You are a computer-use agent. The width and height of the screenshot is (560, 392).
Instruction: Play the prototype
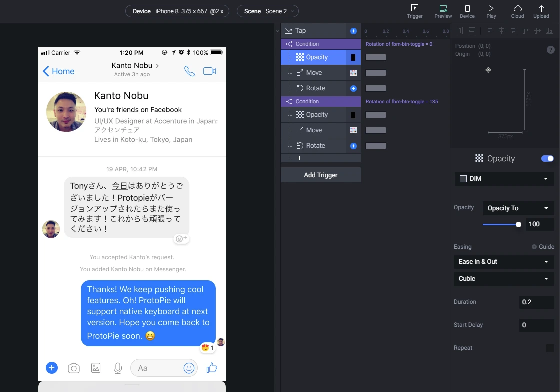point(491,11)
